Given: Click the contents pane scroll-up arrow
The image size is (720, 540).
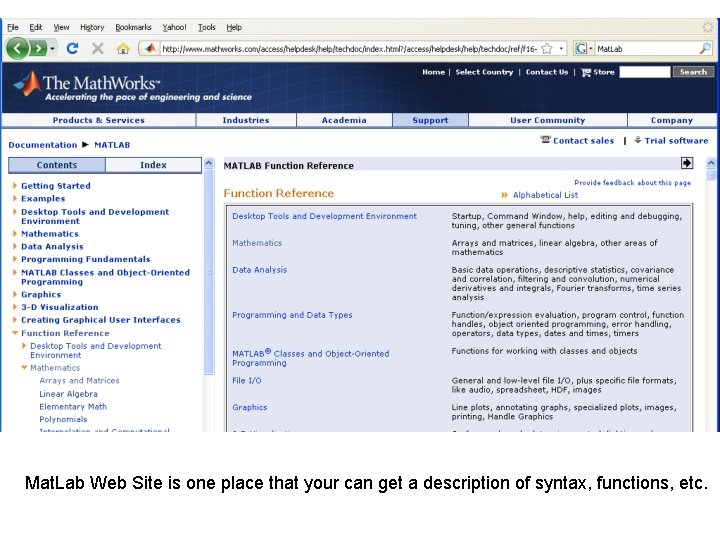Looking at the screenshot, I should 208,163.
